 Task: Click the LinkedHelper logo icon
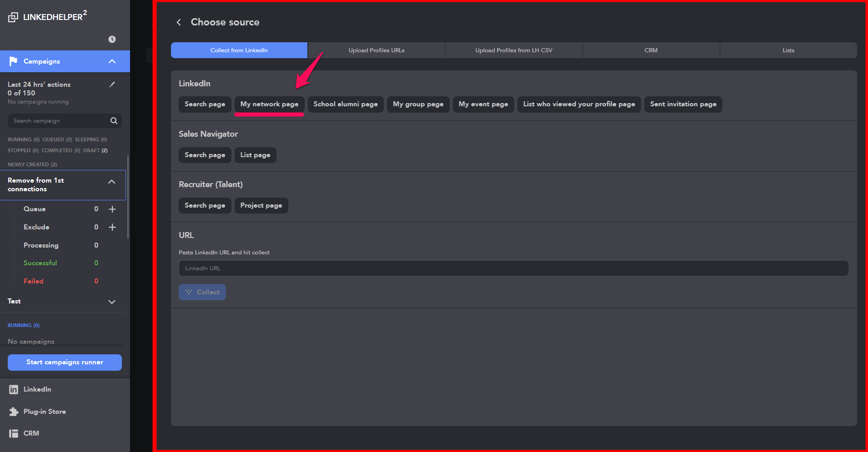[13, 17]
